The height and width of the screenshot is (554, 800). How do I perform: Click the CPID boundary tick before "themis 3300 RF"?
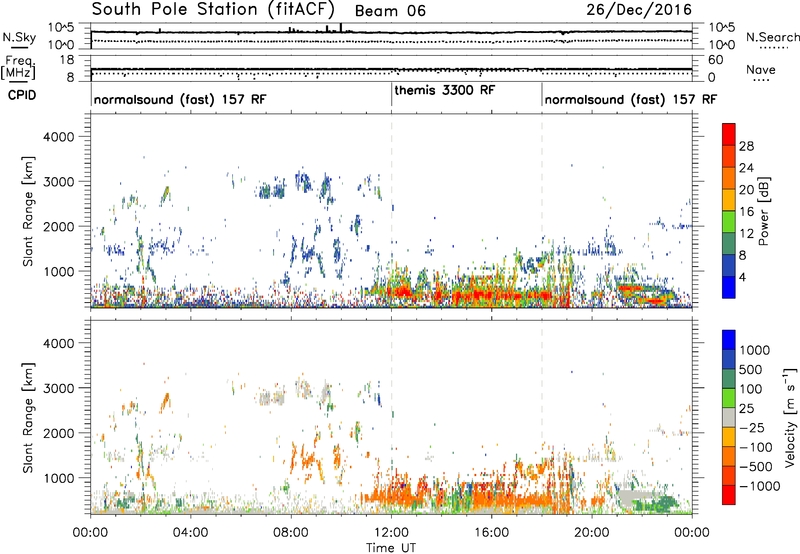391,94
